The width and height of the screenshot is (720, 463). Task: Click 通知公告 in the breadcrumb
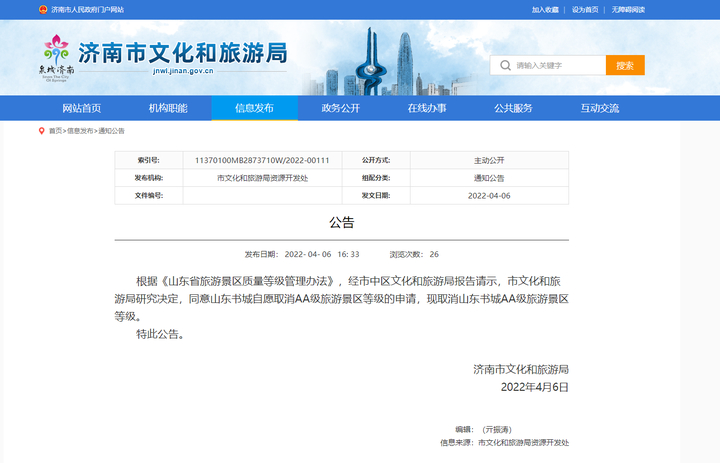click(110, 131)
